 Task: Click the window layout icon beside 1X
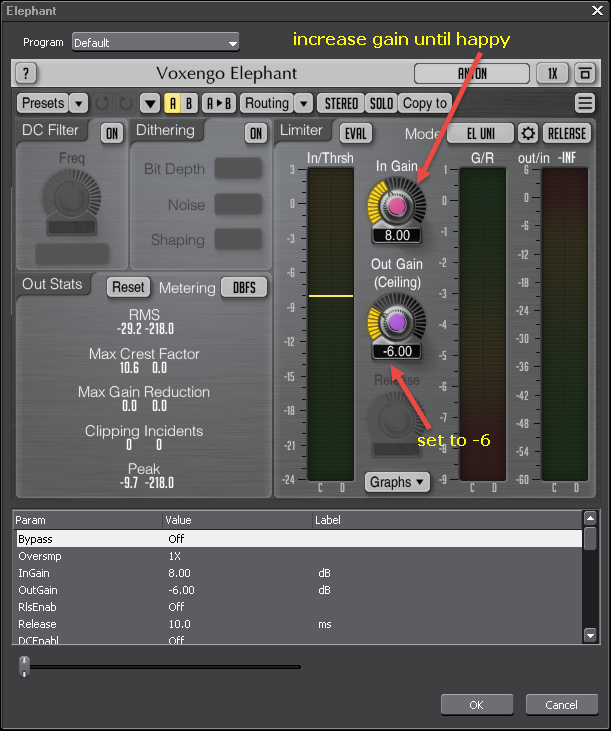coord(585,74)
